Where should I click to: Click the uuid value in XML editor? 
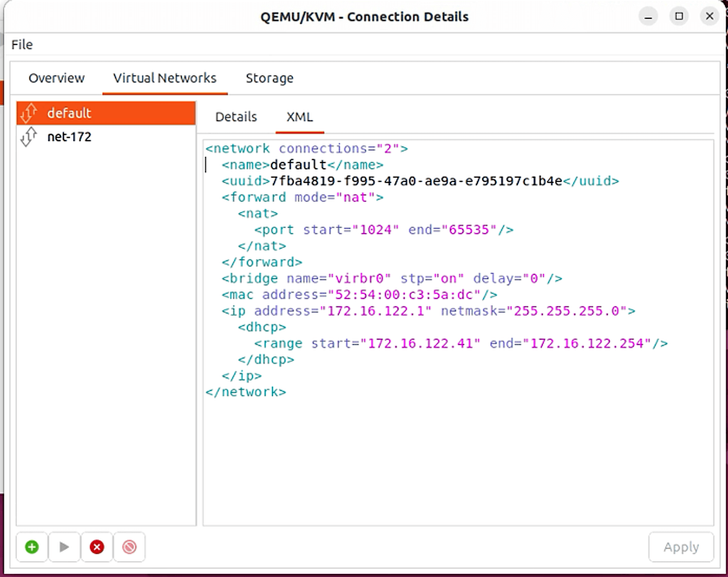(416, 181)
